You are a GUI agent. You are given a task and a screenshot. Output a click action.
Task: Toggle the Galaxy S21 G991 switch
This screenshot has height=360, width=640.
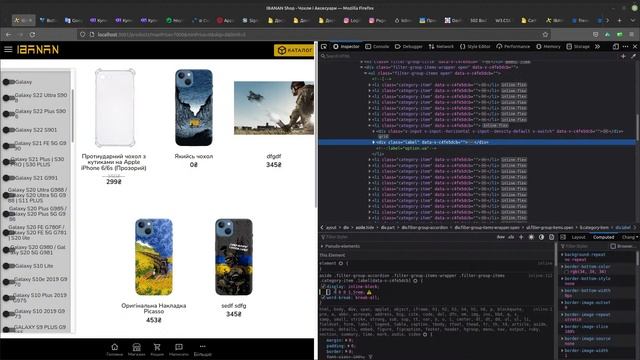(x=9, y=178)
